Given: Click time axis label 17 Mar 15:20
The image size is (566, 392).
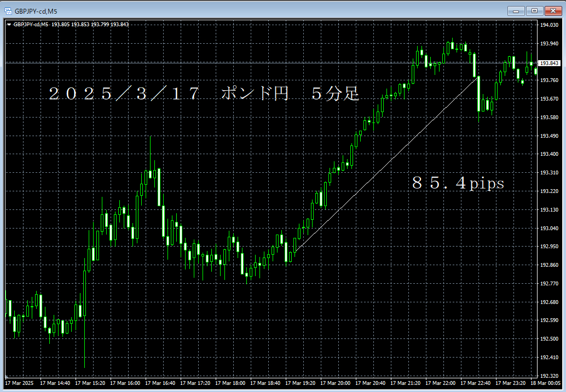Looking at the screenshot, I should pos(90,383).
